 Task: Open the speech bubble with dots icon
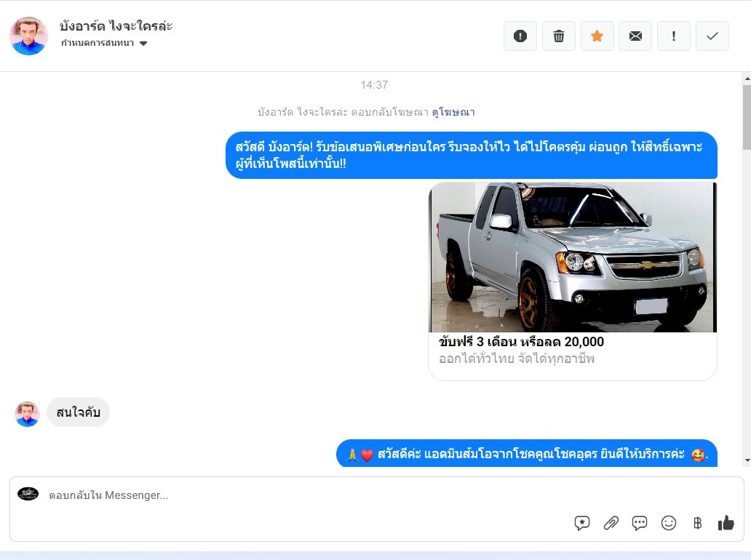(640, 523)
